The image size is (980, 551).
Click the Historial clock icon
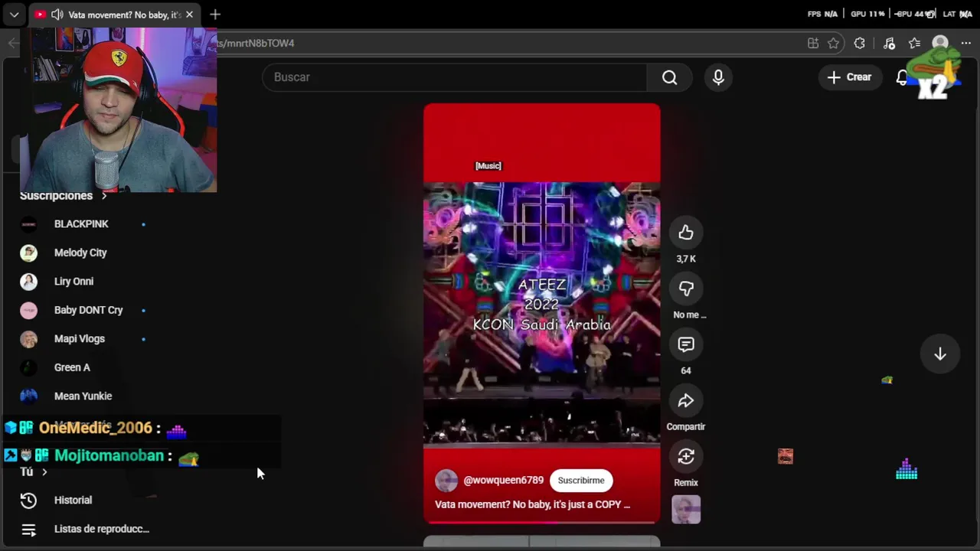pyautogui.click(x=28, y=500)
